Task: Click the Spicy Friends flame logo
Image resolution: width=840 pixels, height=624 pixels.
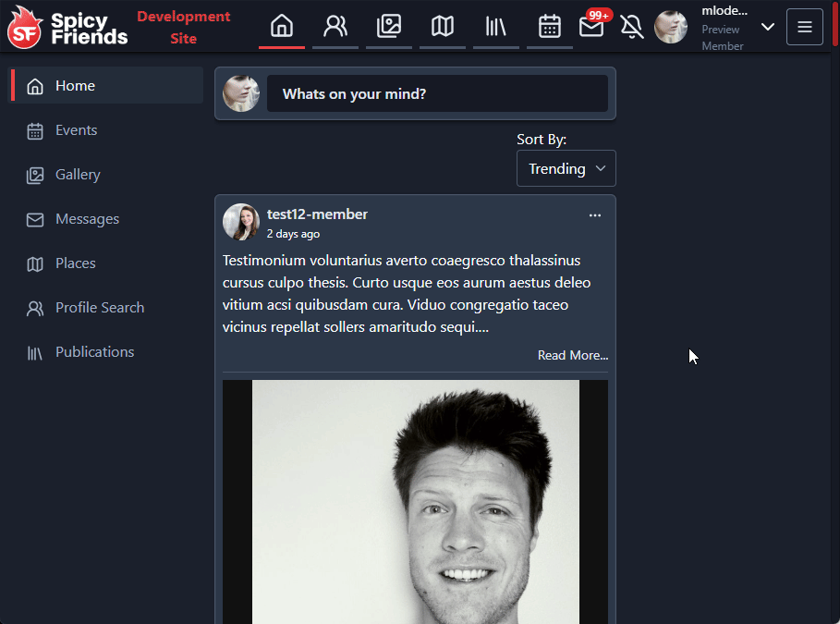Action: [23, 27]
